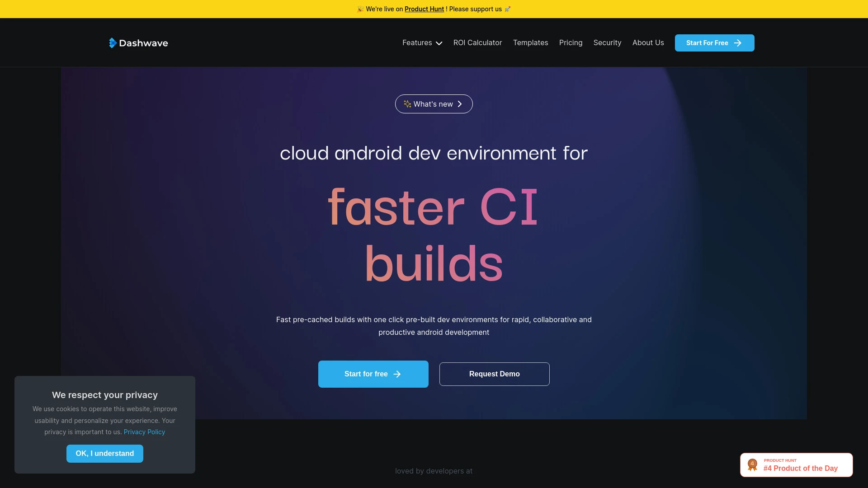The width and height of the screenshot is (868, 488).
Task: Click the About Us nav menu item
Action: coord(648,42)
